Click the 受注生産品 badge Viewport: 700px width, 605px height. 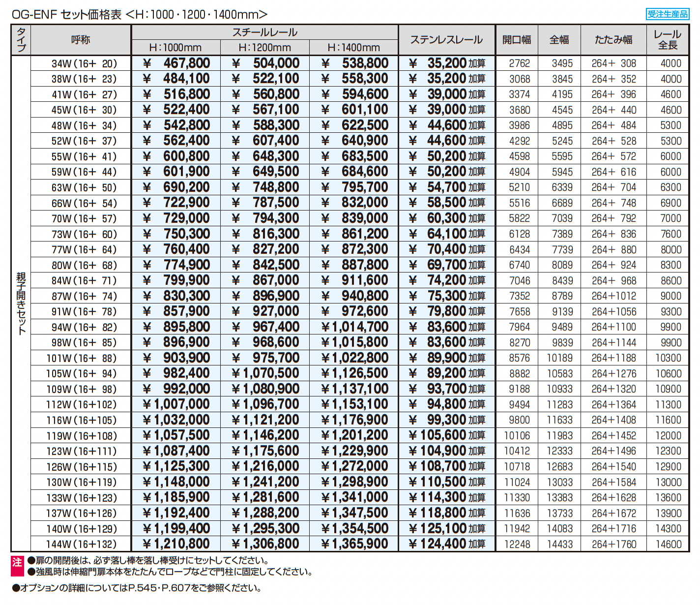(667, 14)
